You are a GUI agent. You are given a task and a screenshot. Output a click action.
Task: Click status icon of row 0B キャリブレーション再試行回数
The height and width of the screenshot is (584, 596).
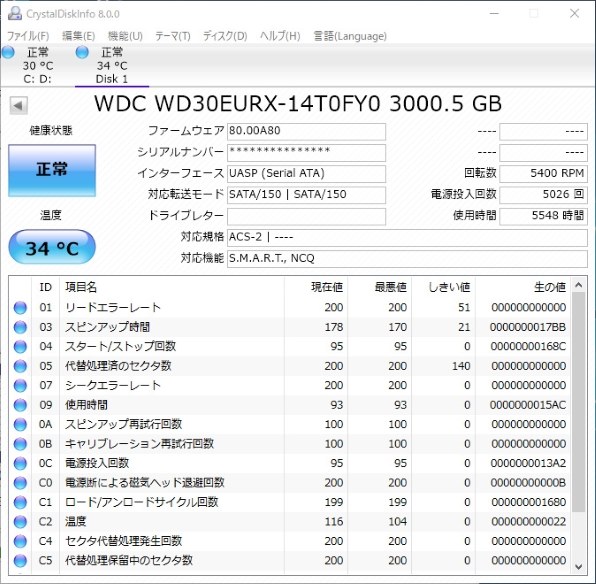pos(20,444)
